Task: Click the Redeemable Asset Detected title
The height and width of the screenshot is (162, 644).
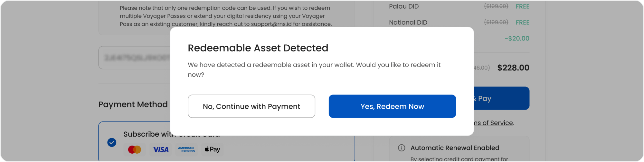Action: tap(258, 48)
